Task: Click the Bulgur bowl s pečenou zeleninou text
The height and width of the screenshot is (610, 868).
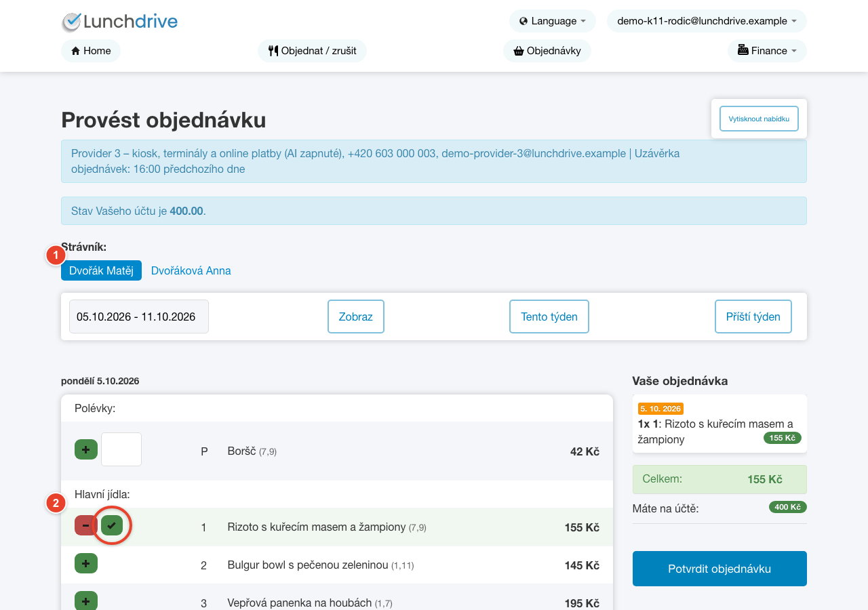Action: 308,565
